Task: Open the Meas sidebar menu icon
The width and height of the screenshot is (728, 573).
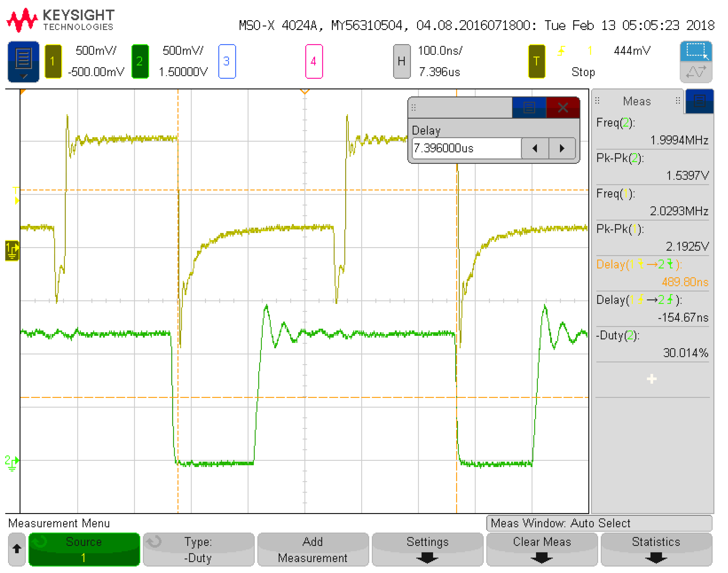Action: pos(700,101)
